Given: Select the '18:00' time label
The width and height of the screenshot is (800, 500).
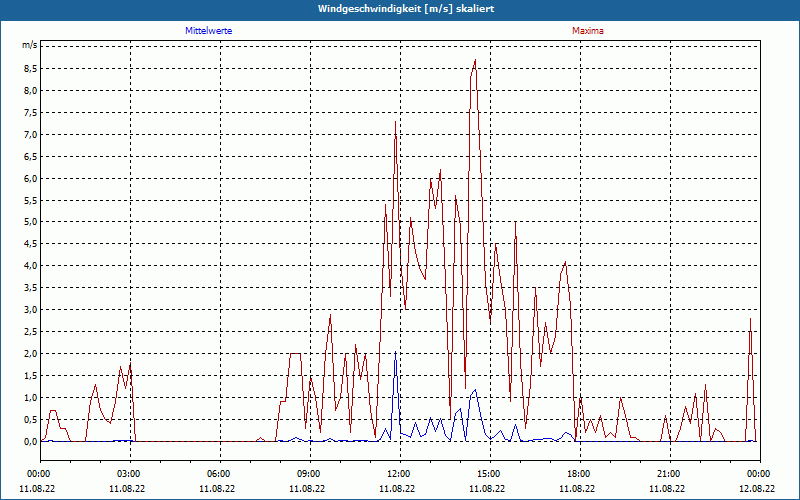Looking at the screenshot, I should tap(581, 474).
